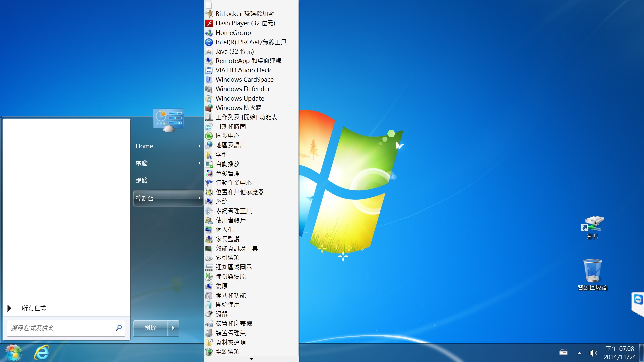Select 復原 menu item
Viewport: 644px width, 362px height.
(251, 286)
